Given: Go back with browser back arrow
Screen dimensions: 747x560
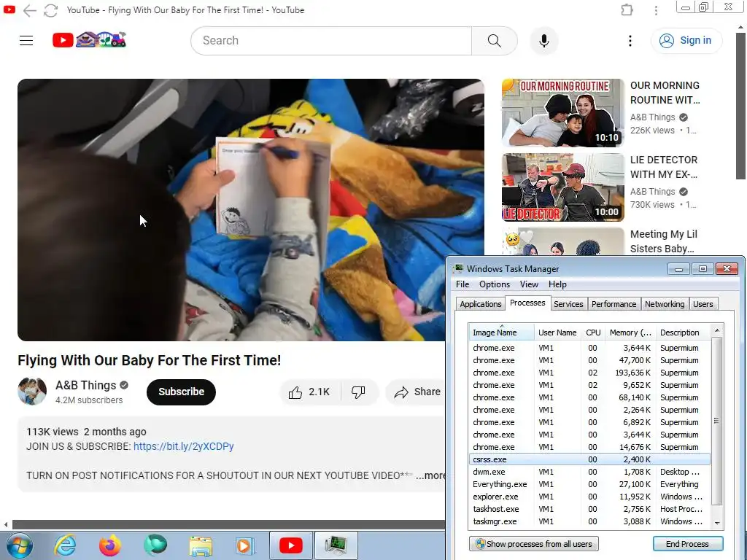Looking at the screenshot, I should 29,10.
